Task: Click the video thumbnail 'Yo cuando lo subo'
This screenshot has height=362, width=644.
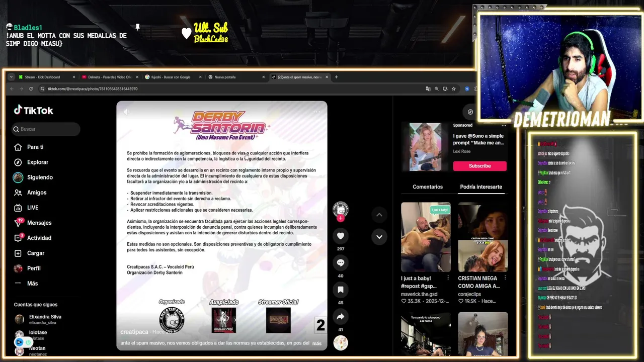Action: pyautogui.click(x=426, y=334)
